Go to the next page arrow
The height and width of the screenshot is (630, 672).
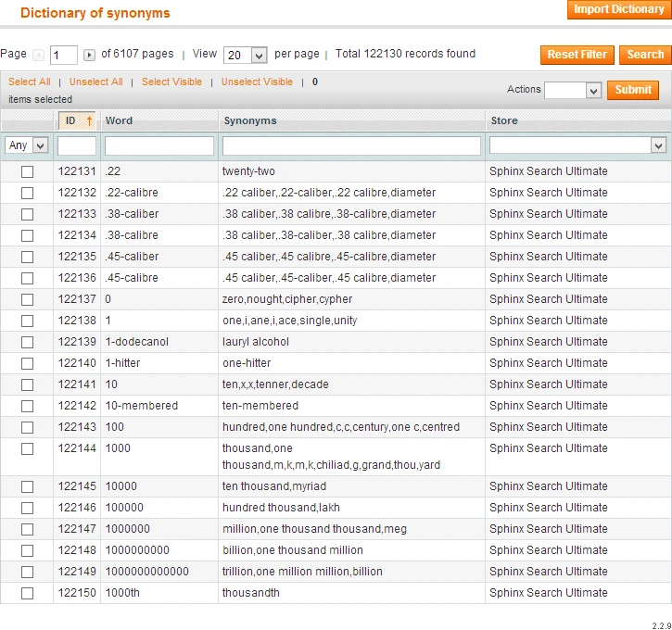(x=89, y=56)
